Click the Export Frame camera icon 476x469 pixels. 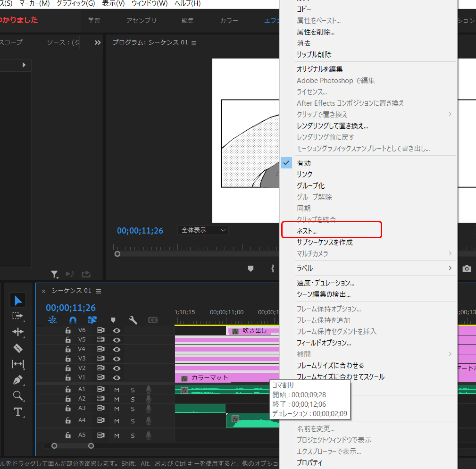pos(467,268)
